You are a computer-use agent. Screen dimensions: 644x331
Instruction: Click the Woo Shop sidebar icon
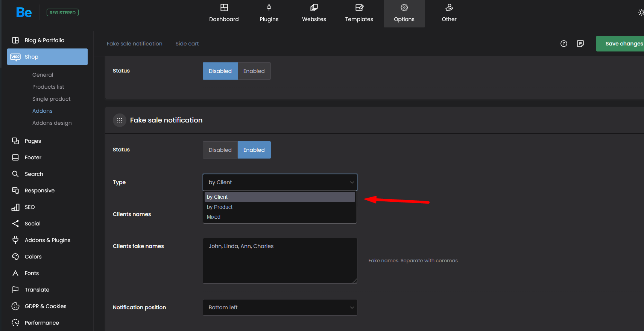coord(15,57)
